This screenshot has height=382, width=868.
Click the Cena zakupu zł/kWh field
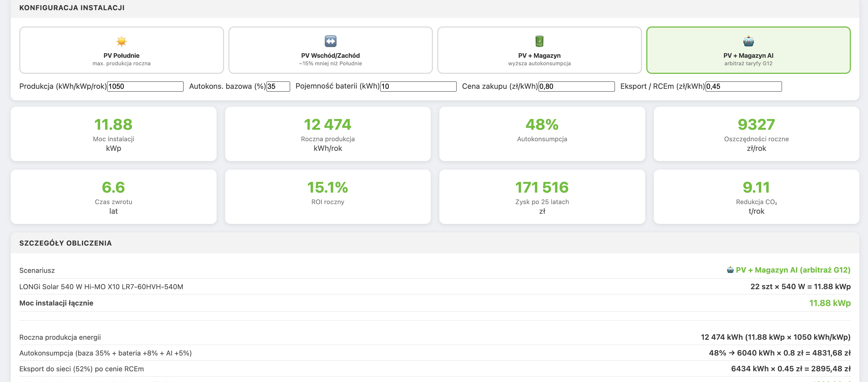click(576, 86)
